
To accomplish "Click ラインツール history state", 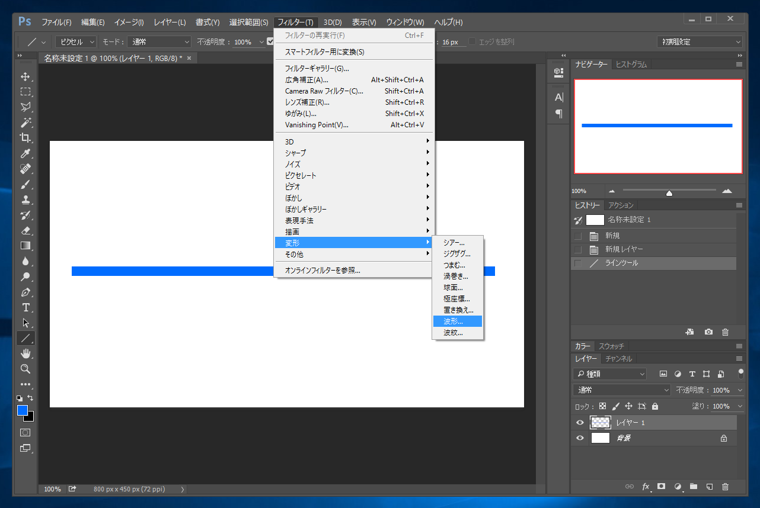I will coord(654,263).
